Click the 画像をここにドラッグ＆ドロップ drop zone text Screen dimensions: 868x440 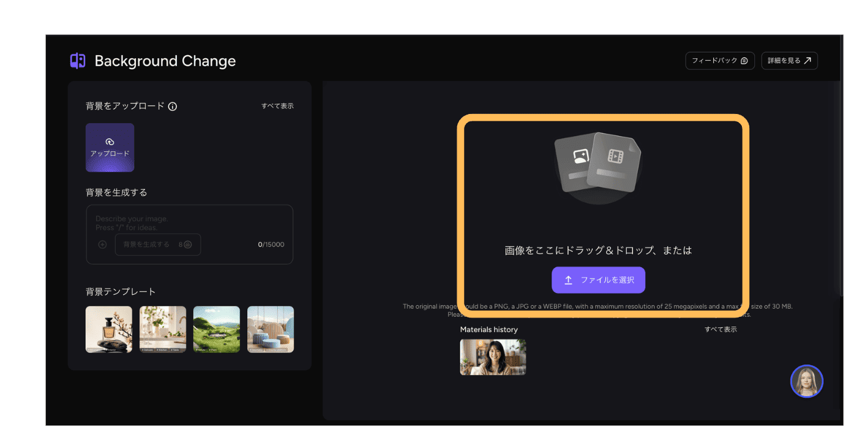pos(598,251)
